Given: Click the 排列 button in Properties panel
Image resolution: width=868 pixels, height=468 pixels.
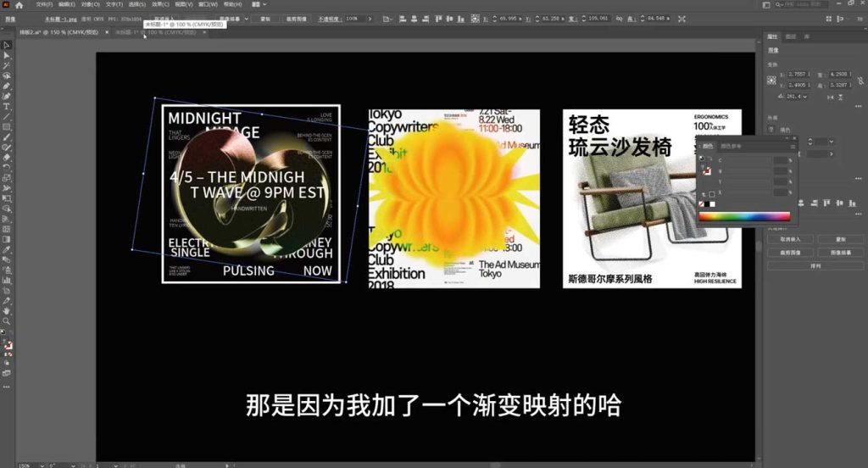Looking at the screenshot, I should click(x=815, y=266).
